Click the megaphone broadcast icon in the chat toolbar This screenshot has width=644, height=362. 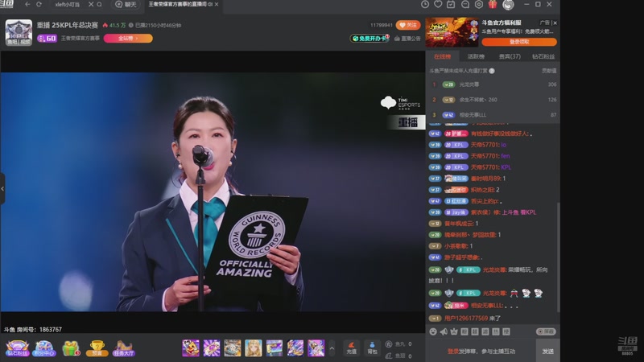[444, 331]
